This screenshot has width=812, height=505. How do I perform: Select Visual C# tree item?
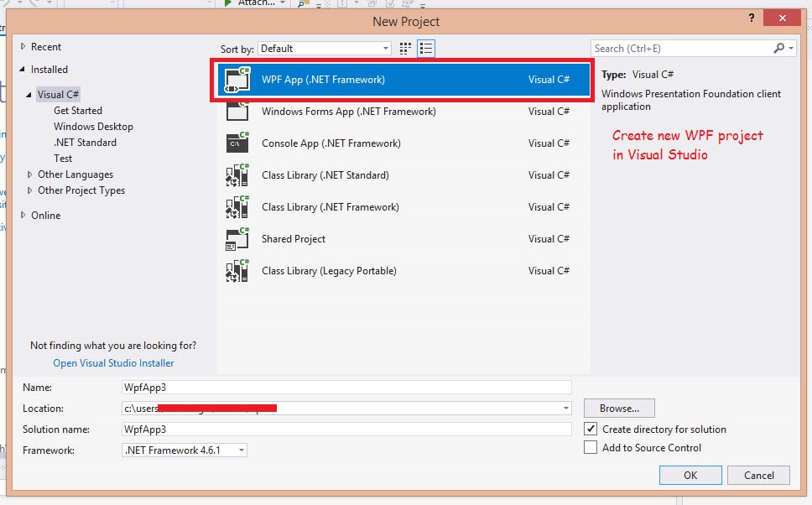point(58,95)
